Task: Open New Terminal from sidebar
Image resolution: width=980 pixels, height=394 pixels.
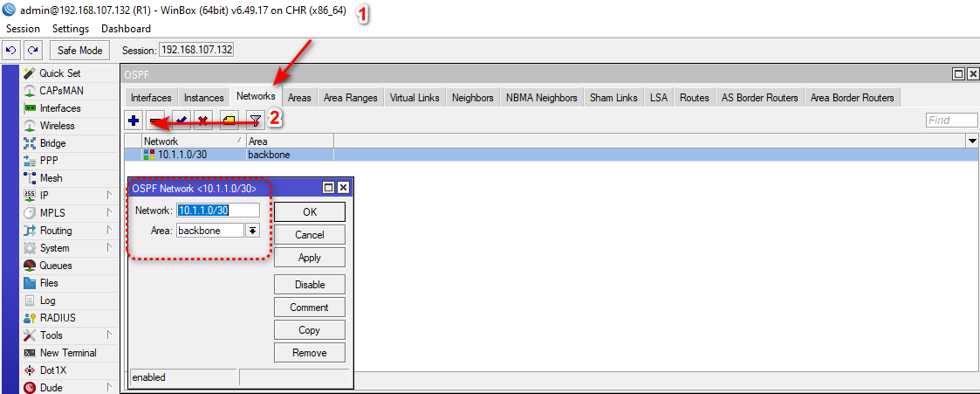Action: pyautogui.click(x=68, y=353)
